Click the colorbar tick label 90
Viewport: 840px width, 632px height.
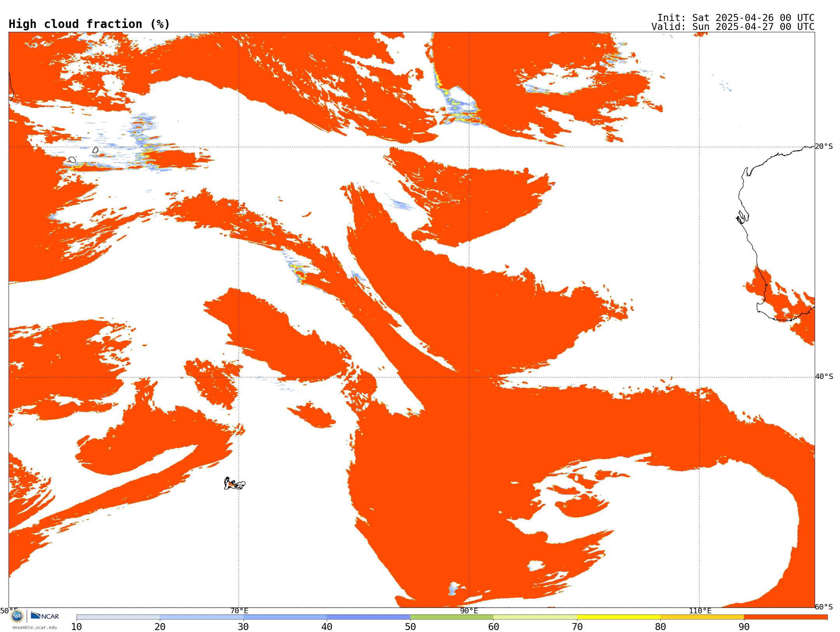point(744,627)
